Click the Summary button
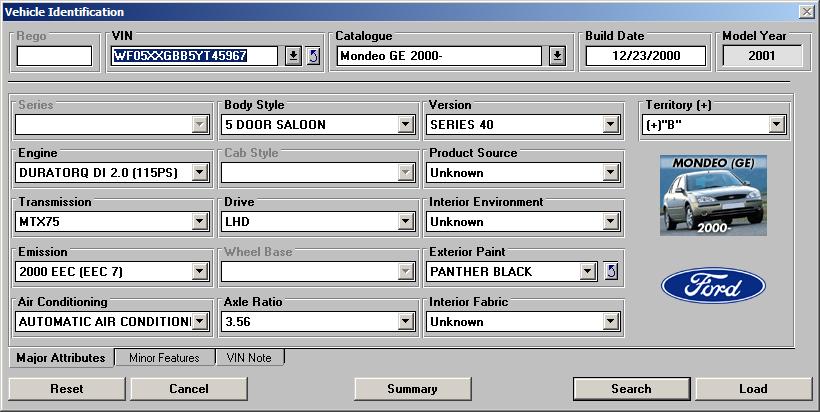This screenshot has width=820, height=412. click(x=412, y=389)
